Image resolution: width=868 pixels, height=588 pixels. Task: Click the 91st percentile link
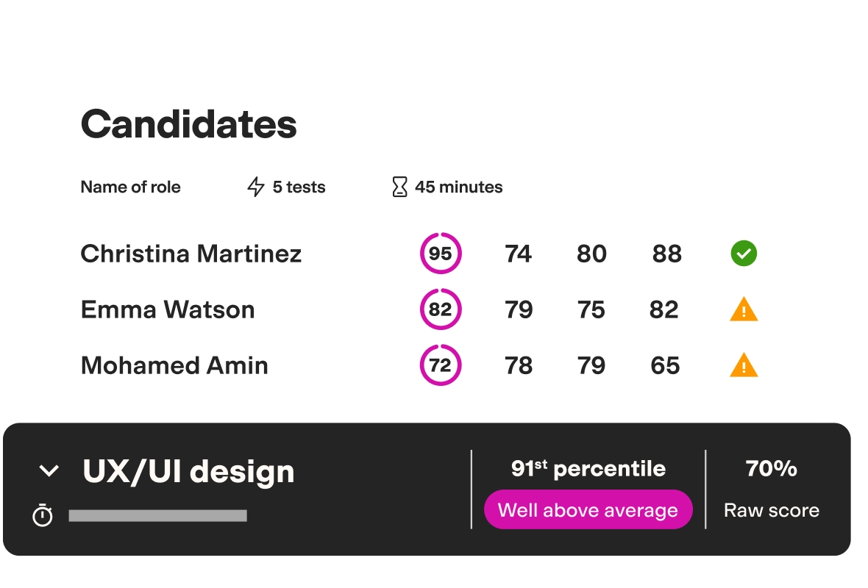(588, 468)
